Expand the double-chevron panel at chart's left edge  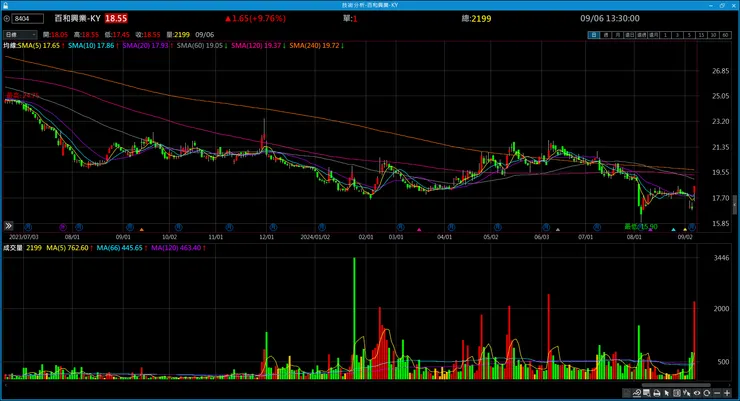tap(8, 226)
